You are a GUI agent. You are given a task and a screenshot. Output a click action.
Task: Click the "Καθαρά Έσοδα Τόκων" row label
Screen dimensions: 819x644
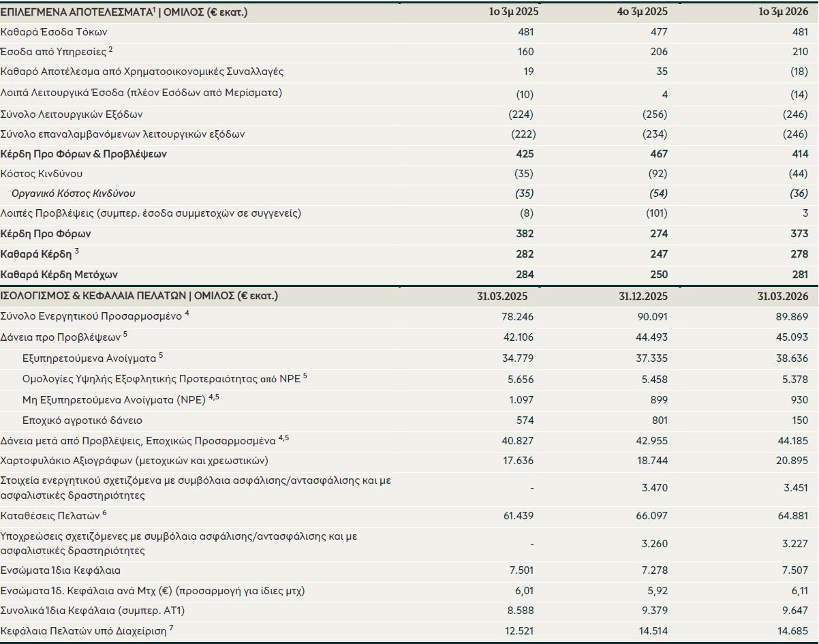[55, 32]
